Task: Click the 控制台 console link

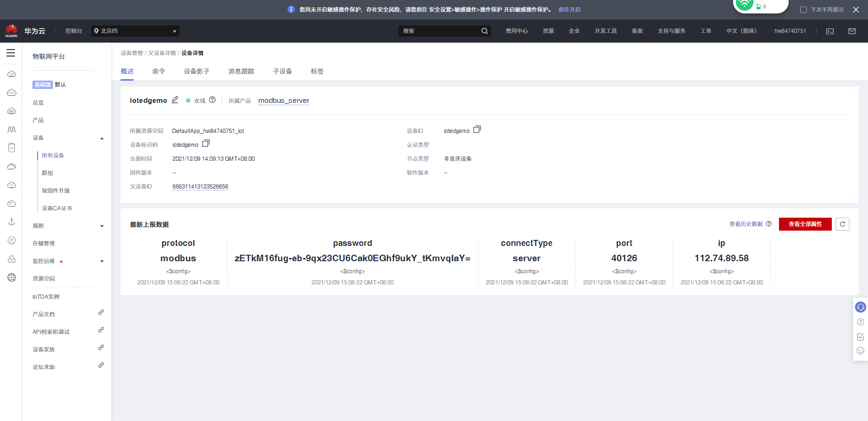Action: pos(73,31)
